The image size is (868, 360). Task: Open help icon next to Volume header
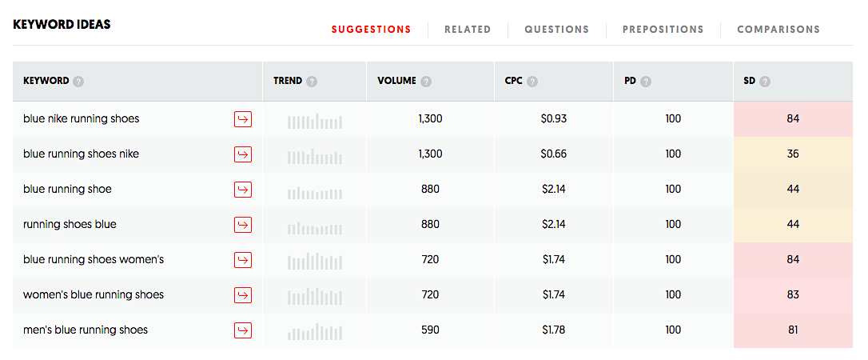[427, 82]
